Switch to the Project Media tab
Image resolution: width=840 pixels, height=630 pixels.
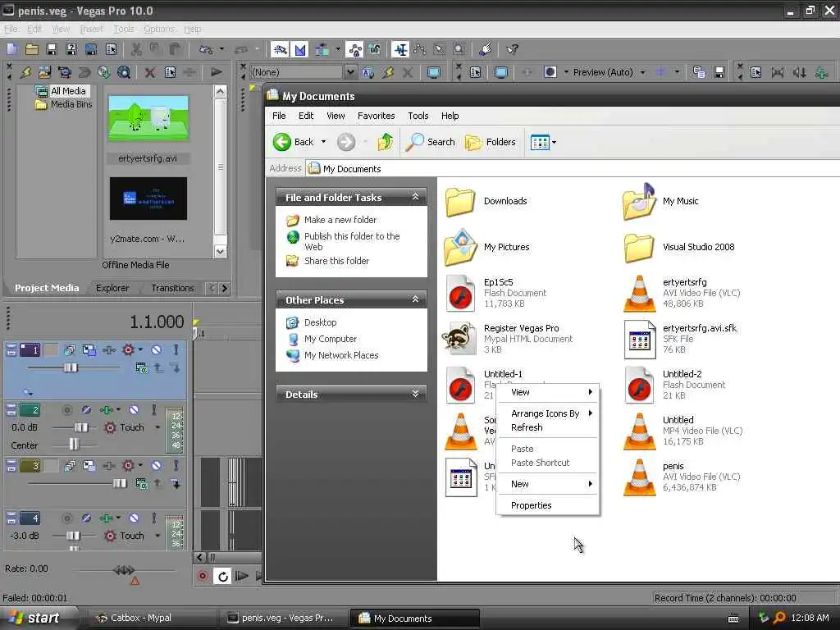click(x=47, y=288)
